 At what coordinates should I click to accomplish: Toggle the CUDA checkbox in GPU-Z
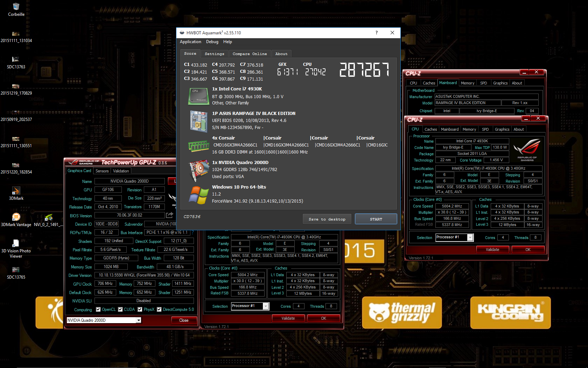coord(120,309)
